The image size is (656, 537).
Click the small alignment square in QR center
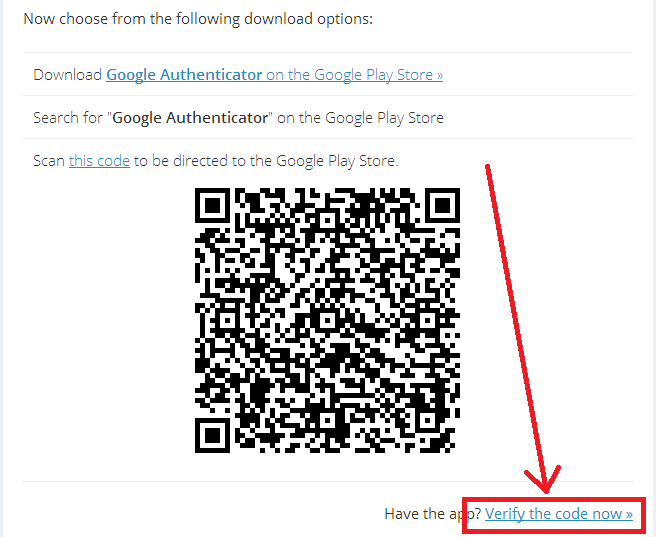point(327,320)
